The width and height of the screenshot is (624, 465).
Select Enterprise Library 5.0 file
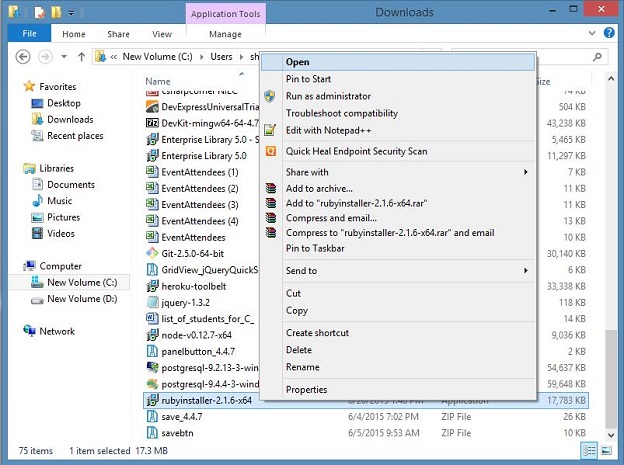click(x=204, y=156)
